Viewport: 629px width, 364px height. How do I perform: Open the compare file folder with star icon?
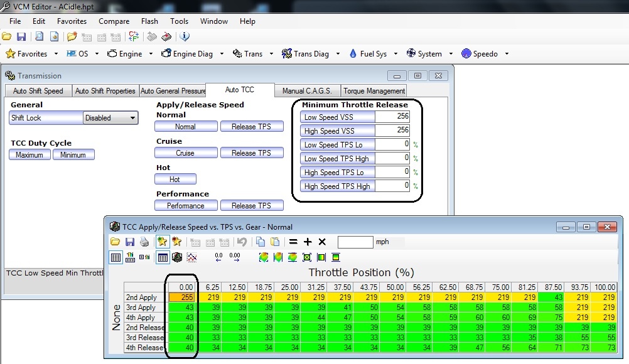click(72, 37)
